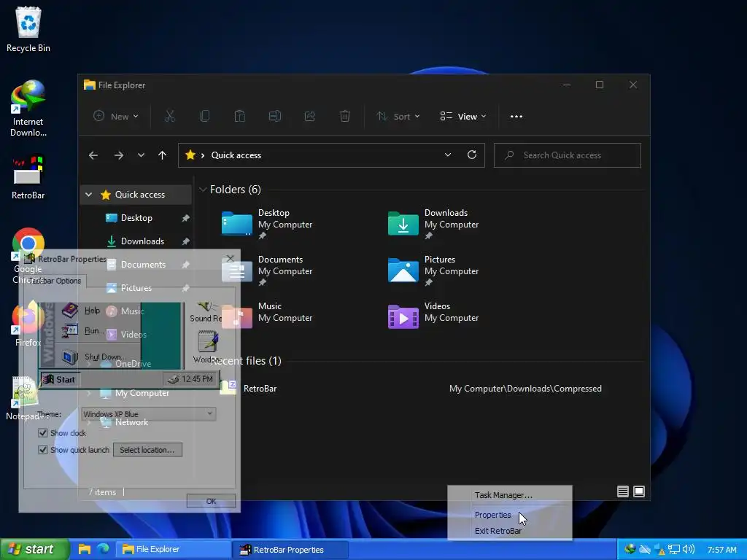Click the Paste icon in File Explorer toolbar
The height and width of the screenshot is (560, 747).
[x=239, y=116]
